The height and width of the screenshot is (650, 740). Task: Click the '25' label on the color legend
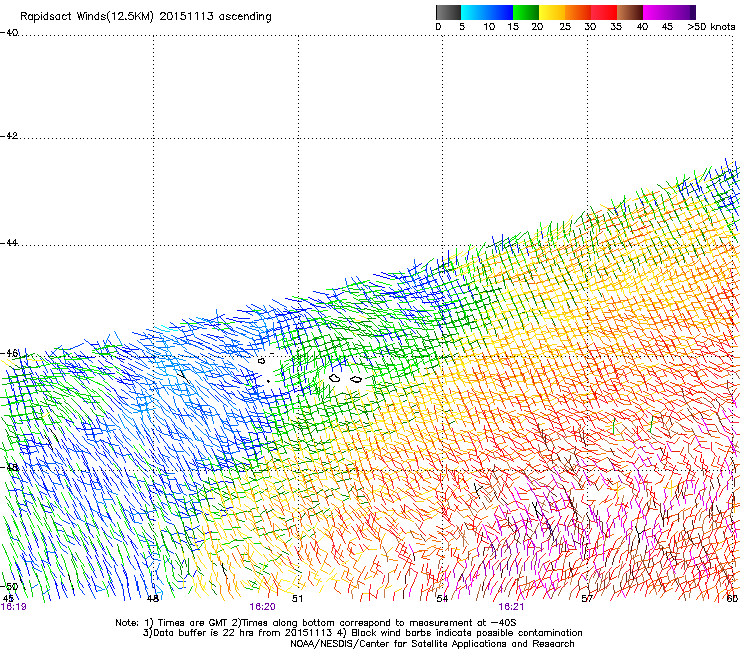pyautogui.click(x=565, y=27)
